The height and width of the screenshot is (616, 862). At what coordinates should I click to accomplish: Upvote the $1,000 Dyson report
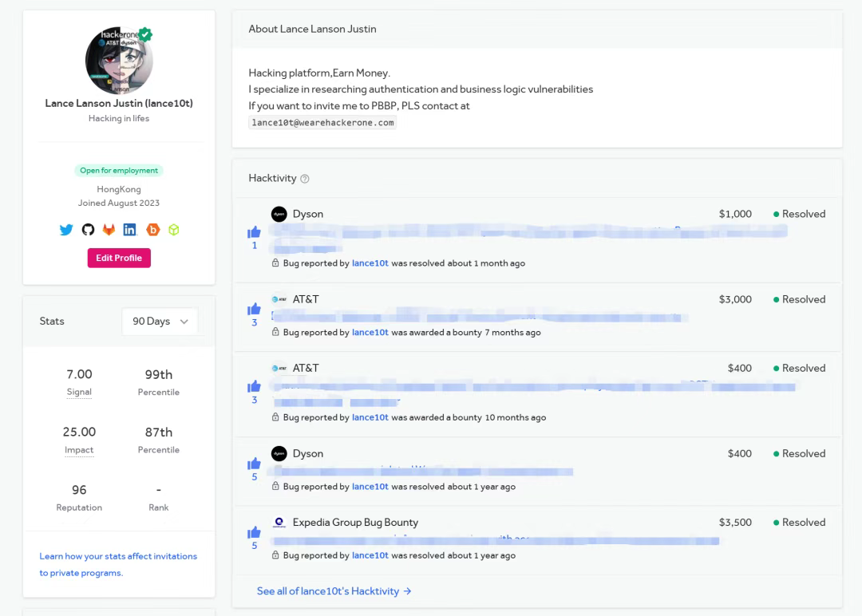click(255, 232)
